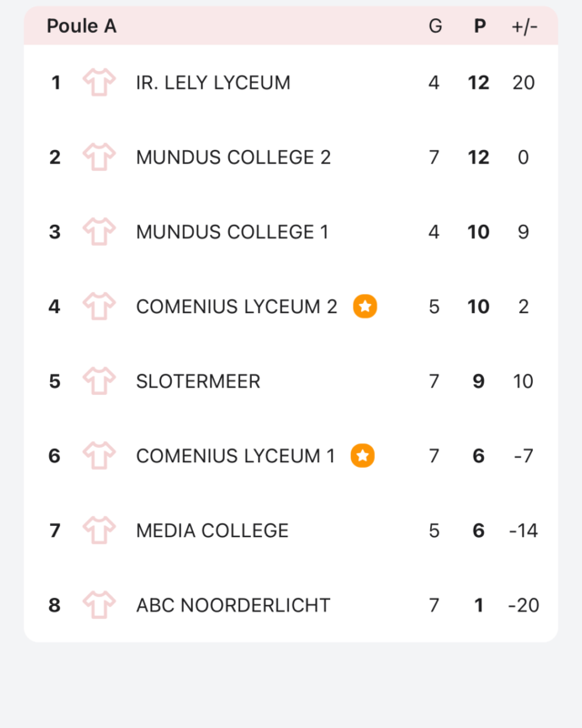Select the ABC NOORDERLICHT team name
The height and width of the screenshot is (728, 582).
pos(233,605)
